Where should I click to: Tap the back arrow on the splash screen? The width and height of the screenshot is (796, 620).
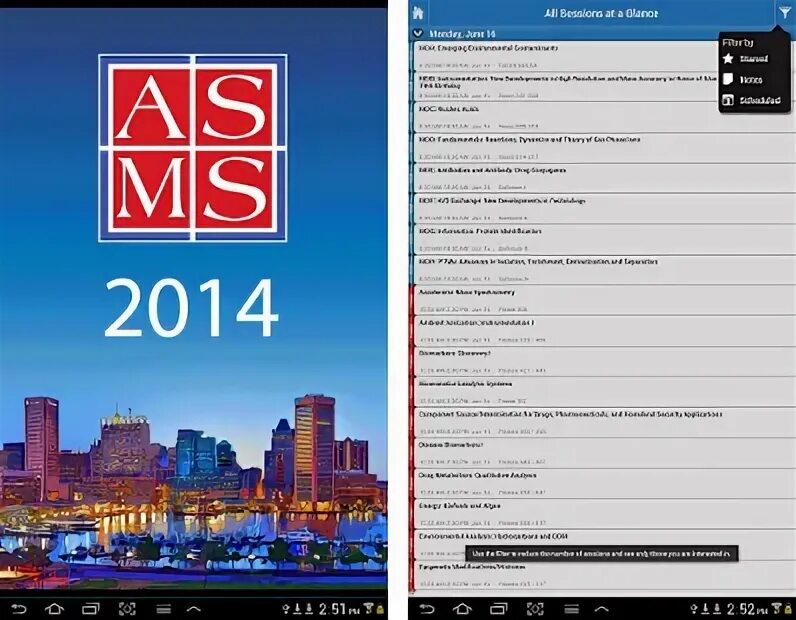[x=19, y=608]
